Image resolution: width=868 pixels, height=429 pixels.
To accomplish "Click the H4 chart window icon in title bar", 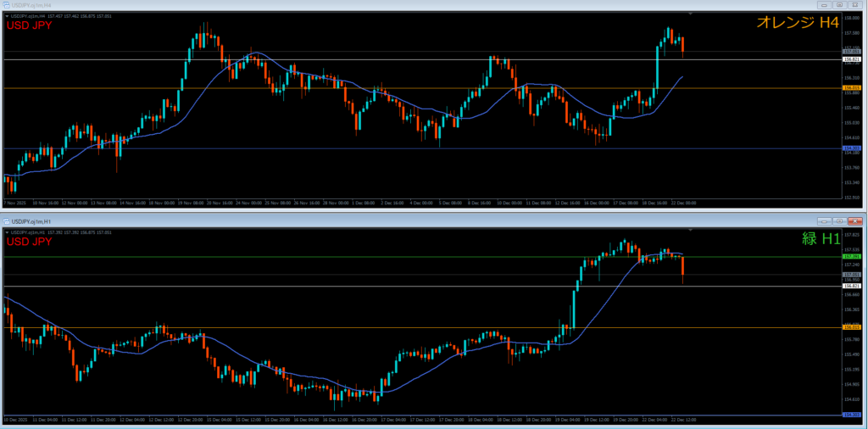I will 7,5.
